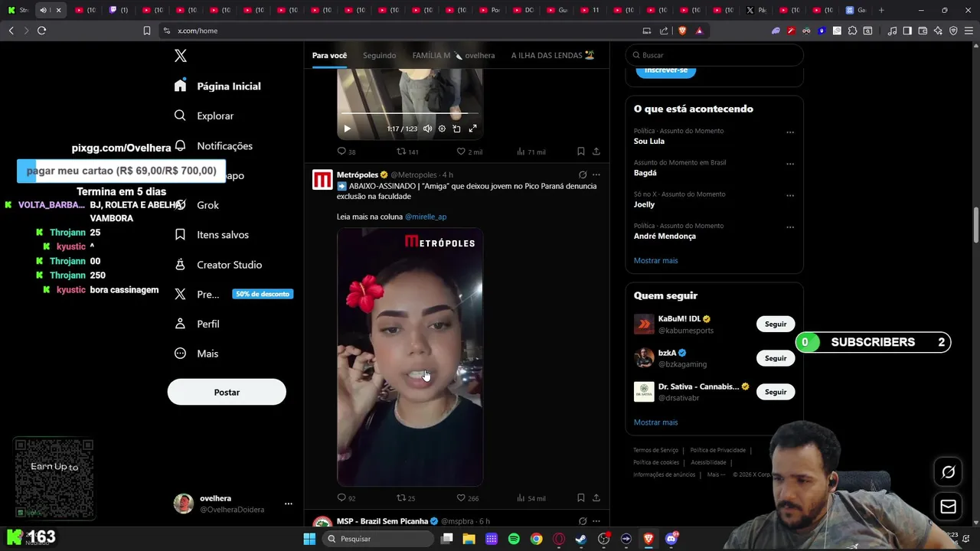Image resolution: width=980 pixels, height=551 pixels.
Task: Go to Página Inicial in sidebar
Action: coord(217,86)
